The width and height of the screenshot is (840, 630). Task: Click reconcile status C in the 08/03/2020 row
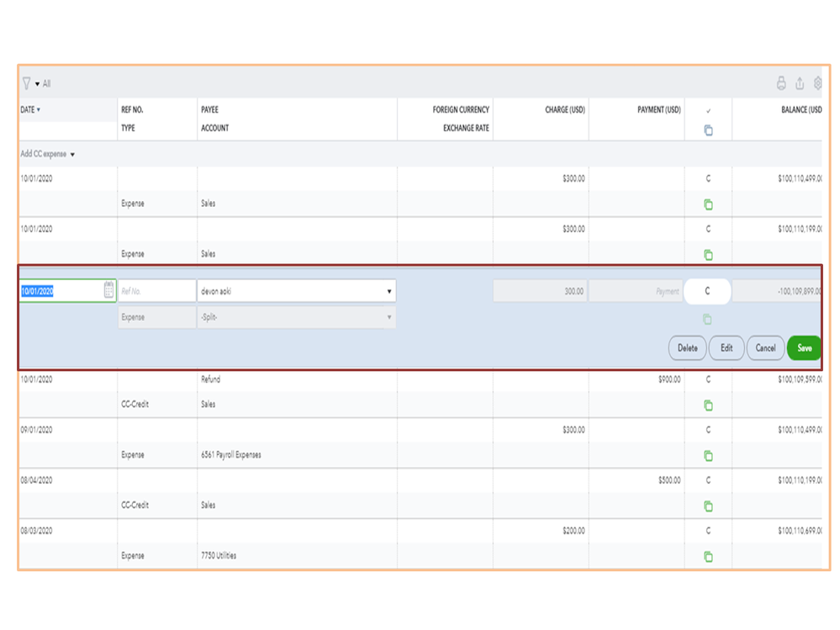pos(708,531)
